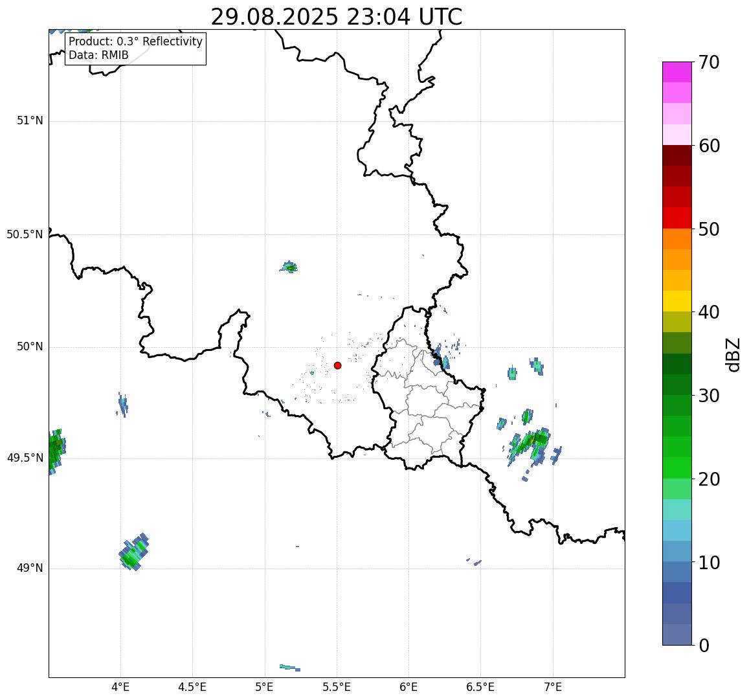Screen dimensions: 749x700
Task: Click the 5.5°E longitude label
Action: (x=337, y=687)
